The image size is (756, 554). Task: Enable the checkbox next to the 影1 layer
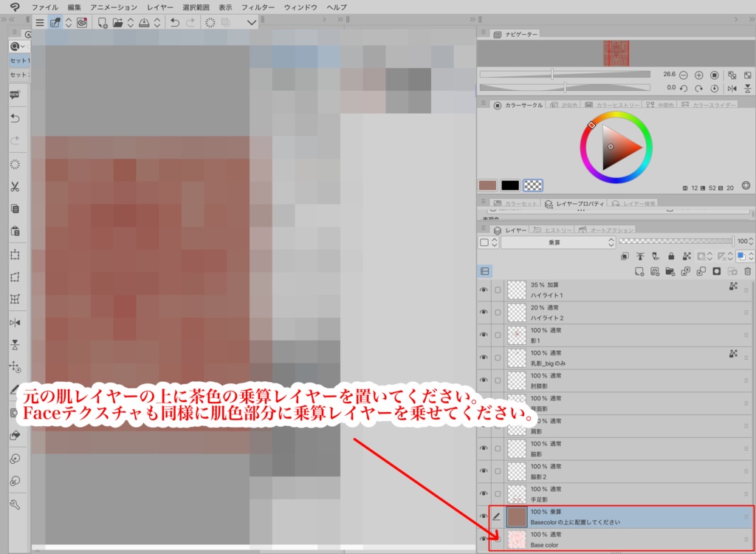pos(498,334)
